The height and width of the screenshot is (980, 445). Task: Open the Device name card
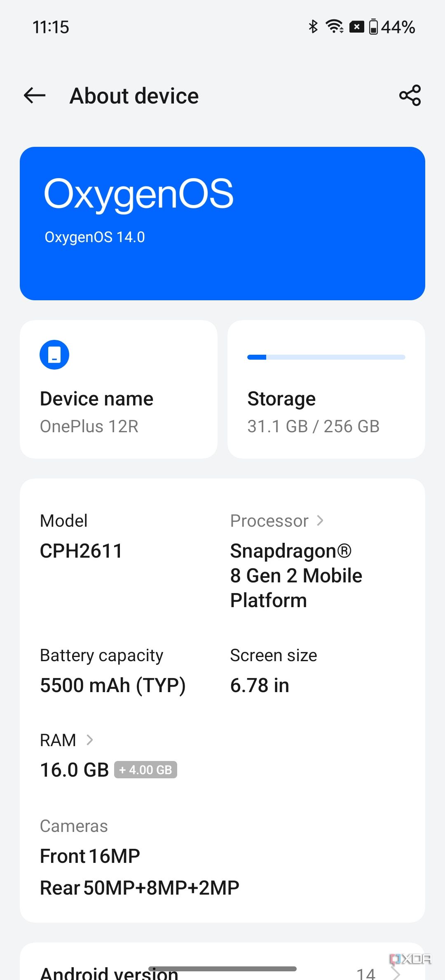[119, 389]
